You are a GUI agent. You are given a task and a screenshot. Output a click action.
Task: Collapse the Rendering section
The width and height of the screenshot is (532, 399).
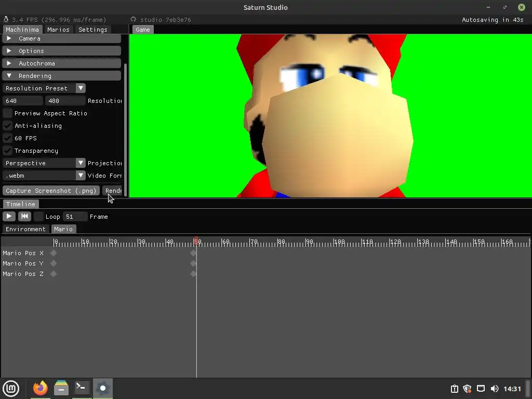point(61,76)
